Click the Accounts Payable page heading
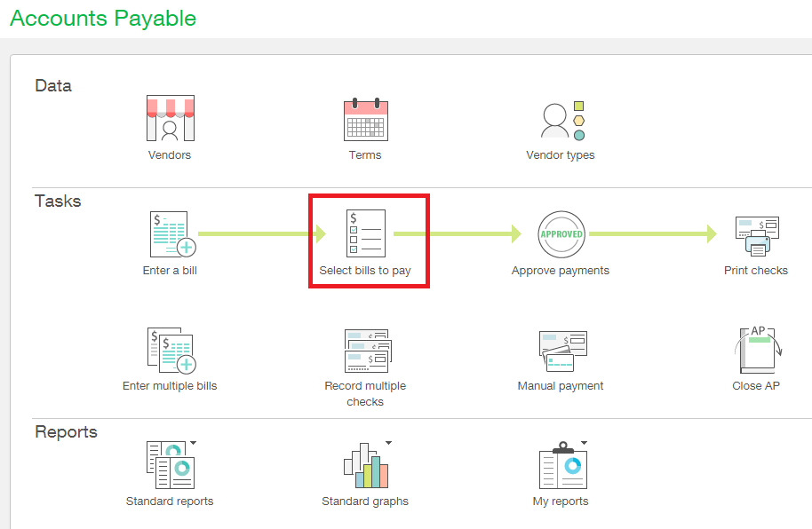This screenshot has height=529, width=812. click(103, 19)
